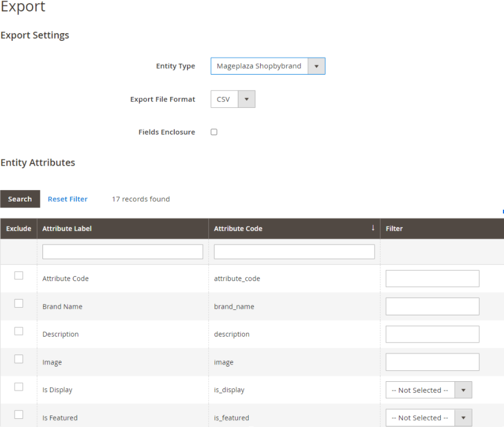Click the filter input for brand_name
This screenshot has height=427, width=504.
[x=432, y=306]
